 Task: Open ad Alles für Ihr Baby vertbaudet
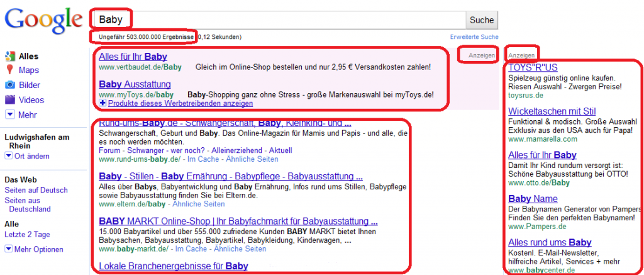[x=133, y=56]
